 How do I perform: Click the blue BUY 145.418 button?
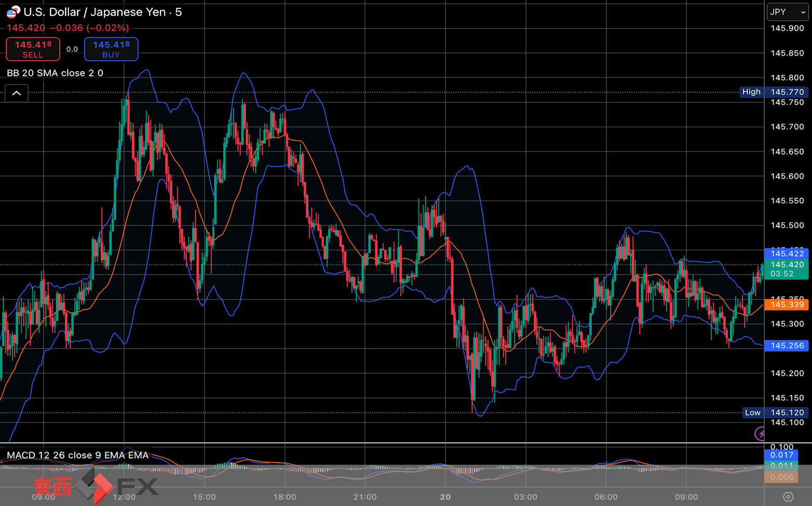coord(111,49)
